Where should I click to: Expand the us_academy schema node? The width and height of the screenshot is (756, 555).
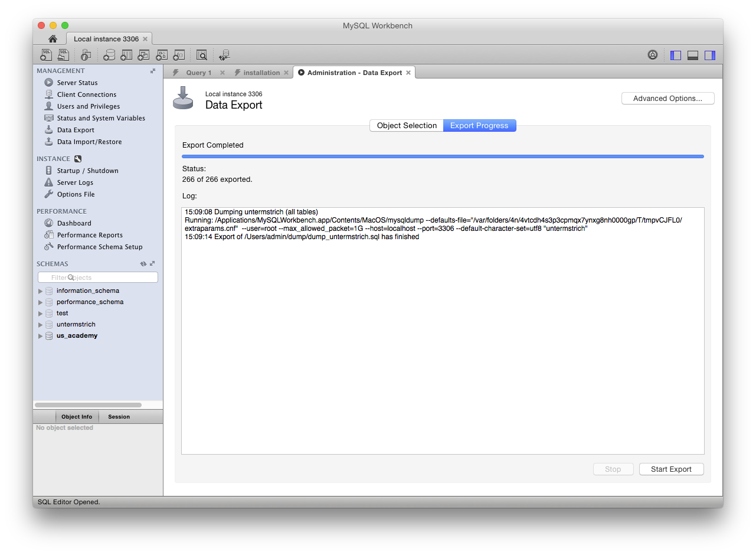(40, 336)
